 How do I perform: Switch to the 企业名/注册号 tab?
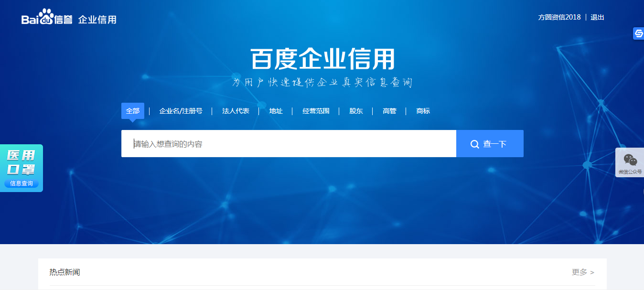tap(181, 111)
